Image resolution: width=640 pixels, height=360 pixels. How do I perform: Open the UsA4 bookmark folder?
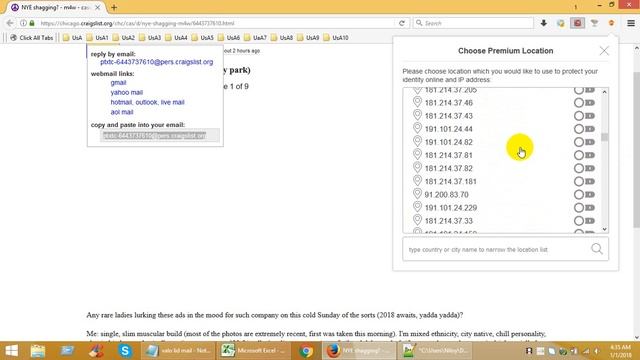(177, 38)
